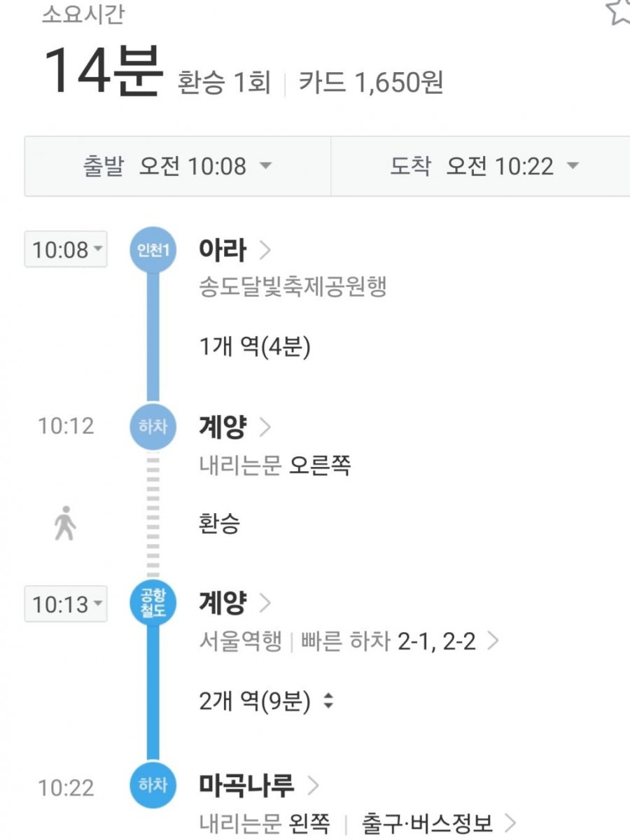Open the 출발 오전 10:08 selector
Viewport: 630px width, 840px height.
coord(178,167)
